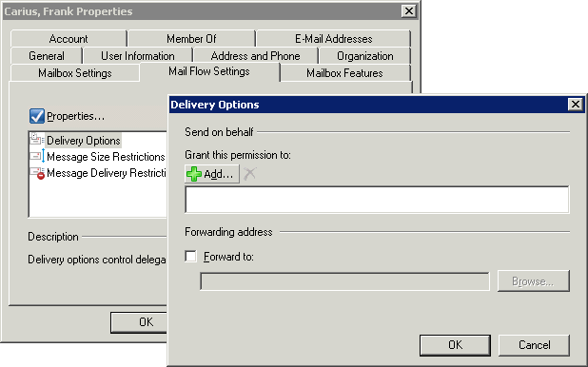Click OK in the Carius, Frank Properties window
This screenshot has width=588, height=367.
[x=140, y=322]
